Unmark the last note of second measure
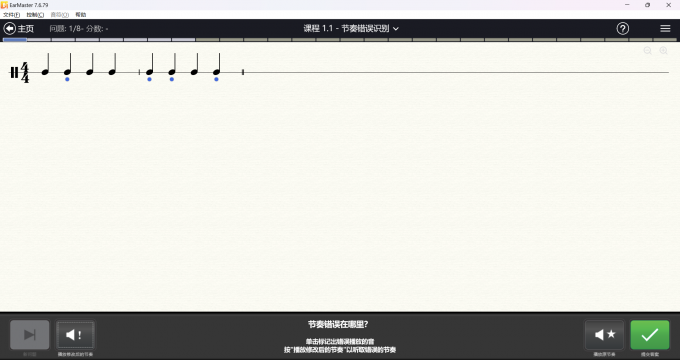Viewport: 680px width, 360px height. (x=217, y=65)
